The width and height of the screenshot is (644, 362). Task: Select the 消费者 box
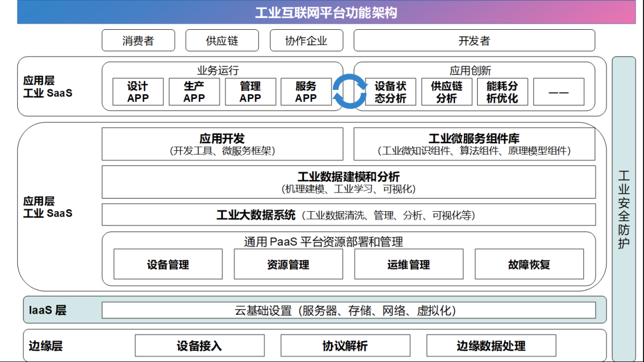(x=138, y=41)
